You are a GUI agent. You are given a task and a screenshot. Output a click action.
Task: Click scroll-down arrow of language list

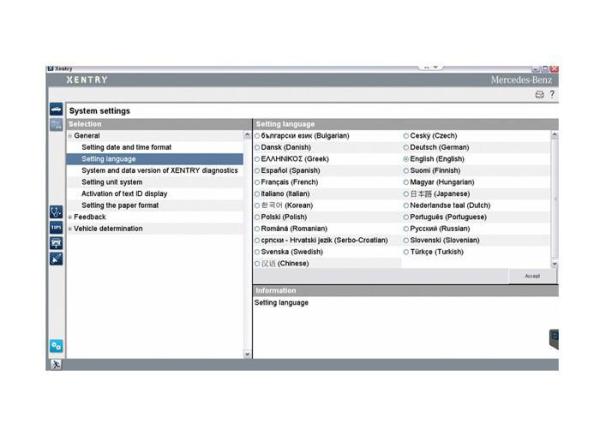coord(554,264)
